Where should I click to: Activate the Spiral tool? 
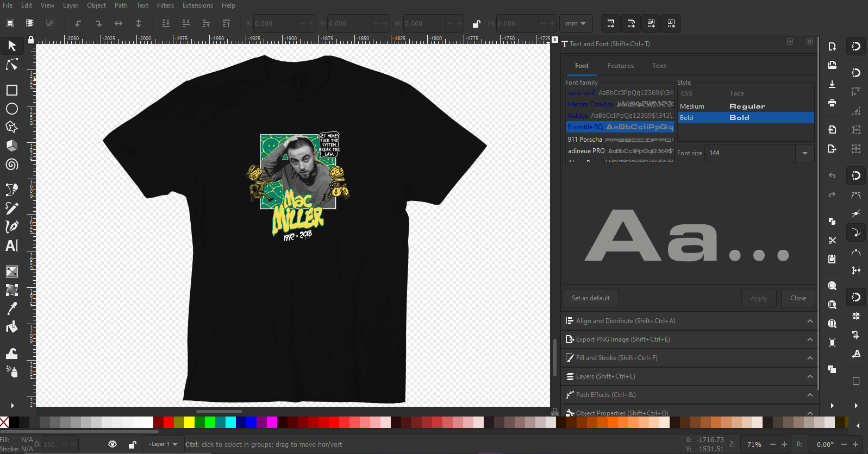click(x=12, y=164)
